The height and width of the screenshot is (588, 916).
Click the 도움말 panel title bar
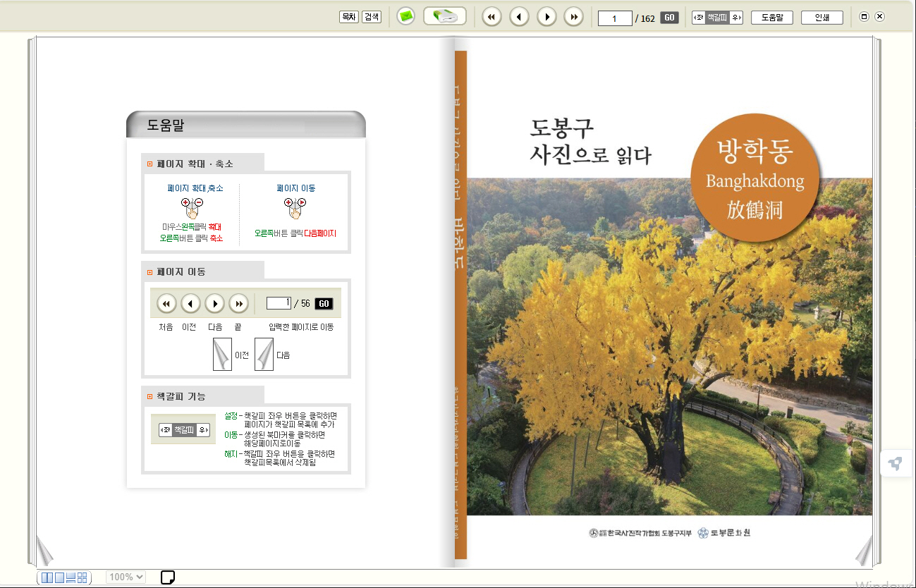245,125
